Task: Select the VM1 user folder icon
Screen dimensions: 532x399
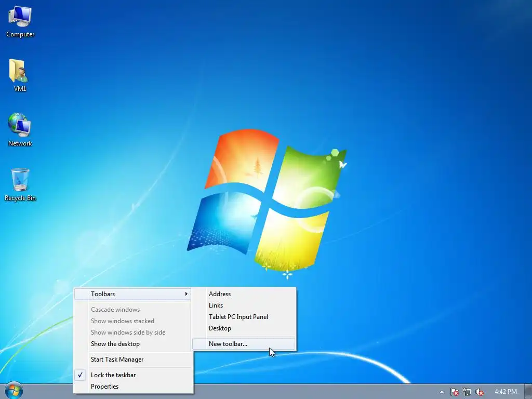Action: [20, 75]
